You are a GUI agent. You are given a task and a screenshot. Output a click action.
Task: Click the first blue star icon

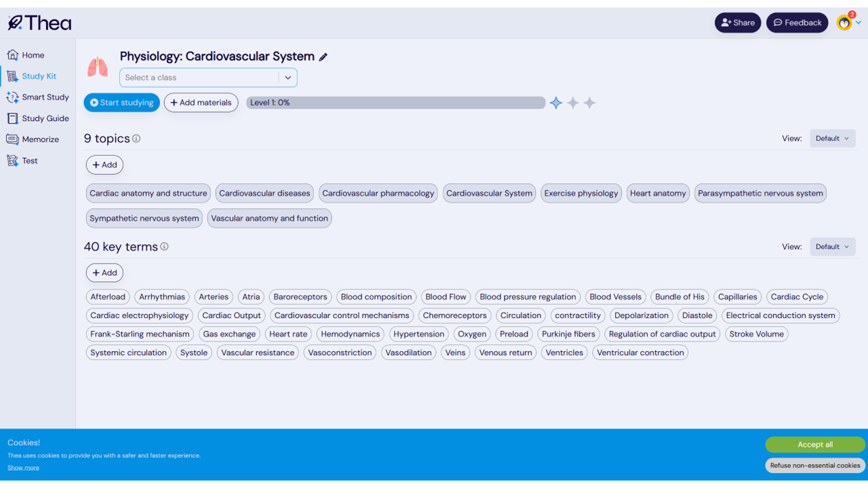coord(556,103)
